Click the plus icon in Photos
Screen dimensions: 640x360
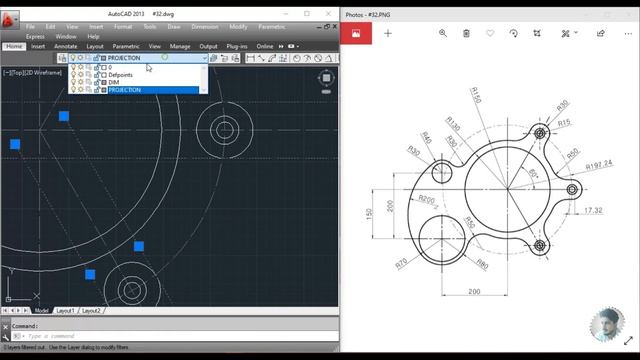388,33
